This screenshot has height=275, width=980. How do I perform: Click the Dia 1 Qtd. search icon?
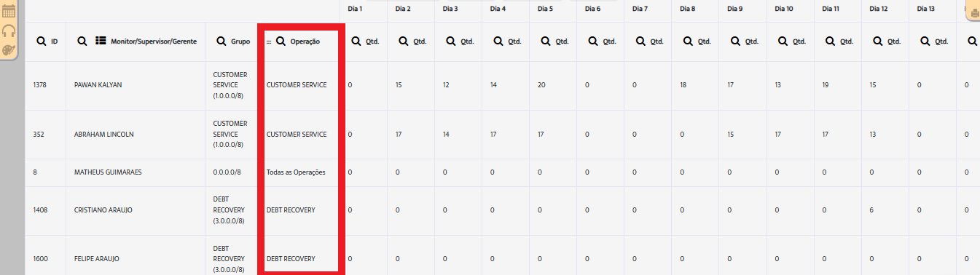(357, 41)
